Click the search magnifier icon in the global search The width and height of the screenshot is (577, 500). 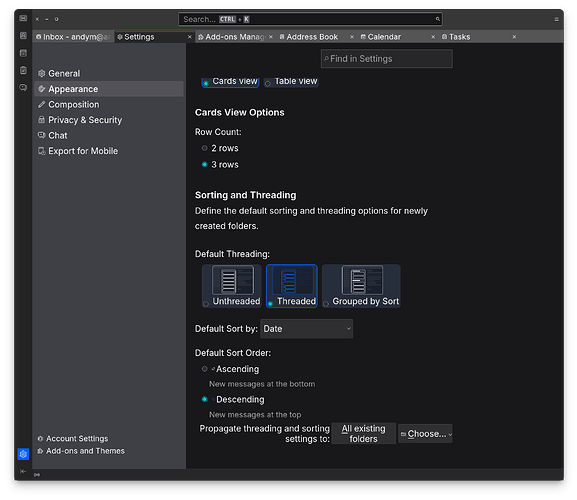point(438,19)
